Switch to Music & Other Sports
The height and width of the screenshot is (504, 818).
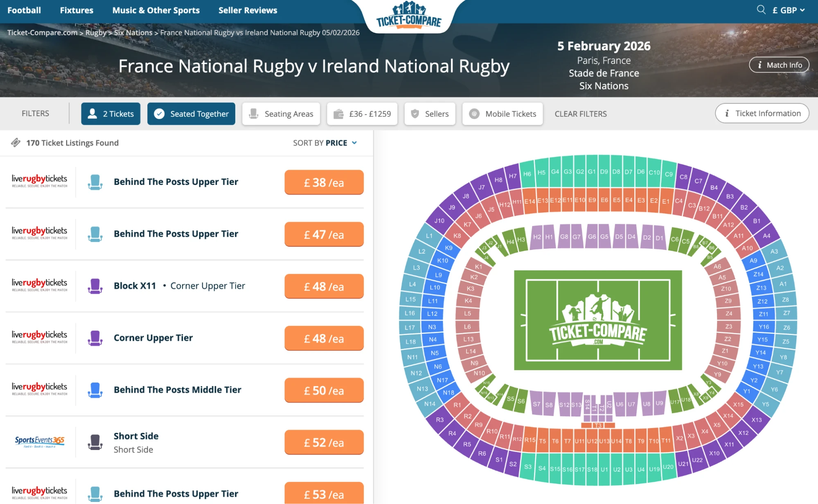point(156,10)
